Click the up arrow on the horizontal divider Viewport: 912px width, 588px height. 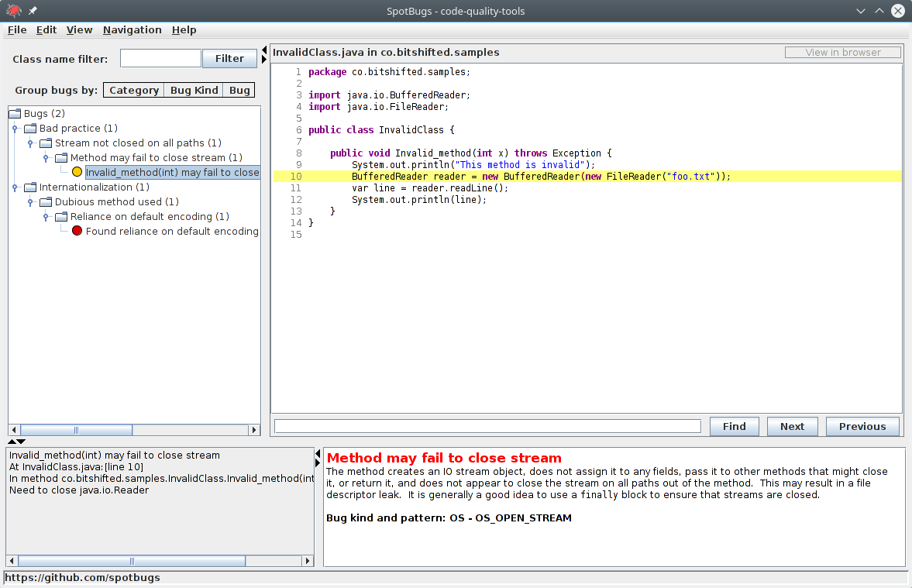tap(12, 442)
